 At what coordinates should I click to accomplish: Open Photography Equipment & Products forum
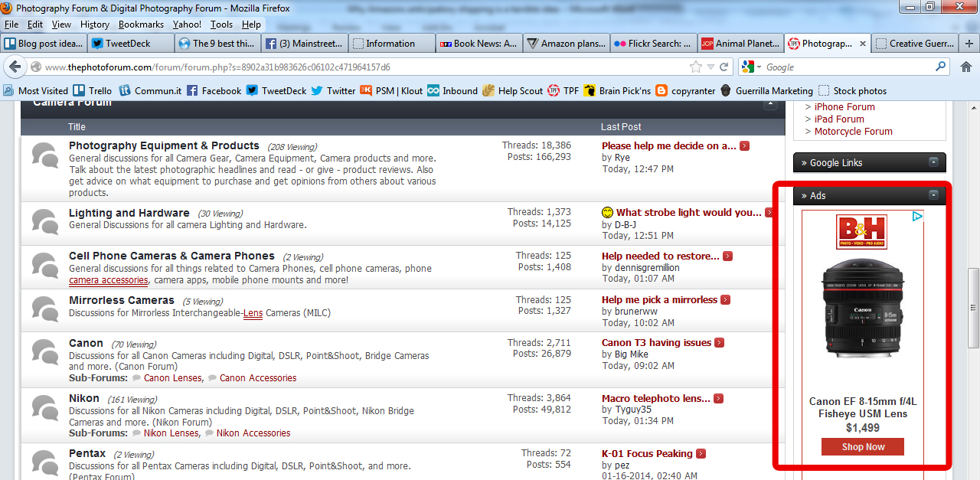click(164, 145)
